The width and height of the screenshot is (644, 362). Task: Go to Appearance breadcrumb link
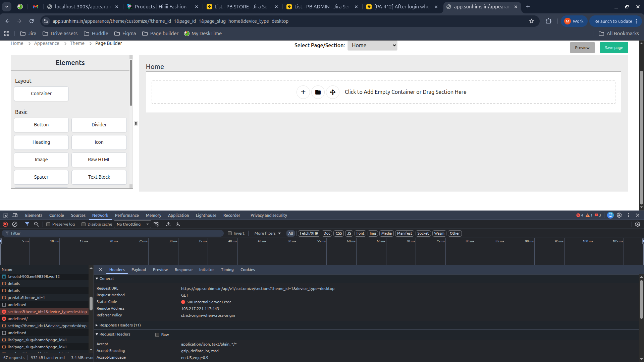tap(47, 43)
